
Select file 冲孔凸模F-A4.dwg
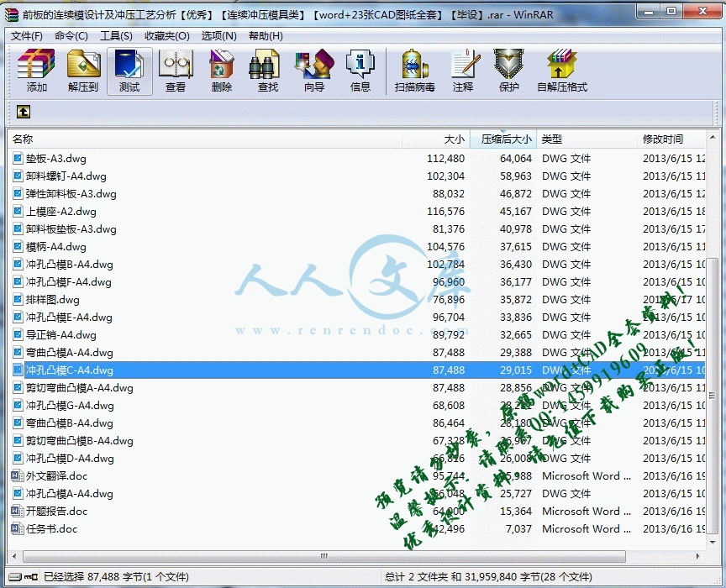69,281
